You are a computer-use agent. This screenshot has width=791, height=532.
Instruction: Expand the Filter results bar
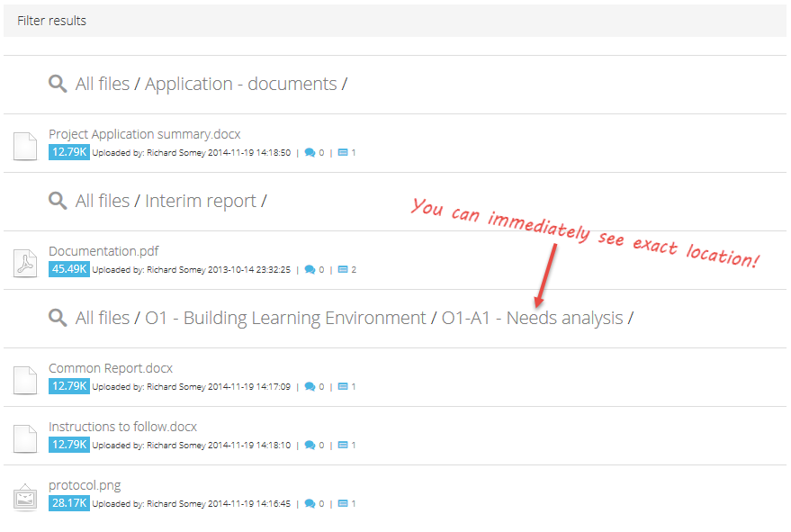[395, 21]
